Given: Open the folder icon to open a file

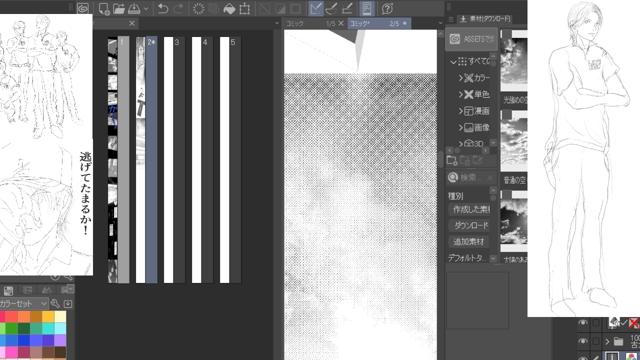Looking at the screenshot, I should [119, 9].
